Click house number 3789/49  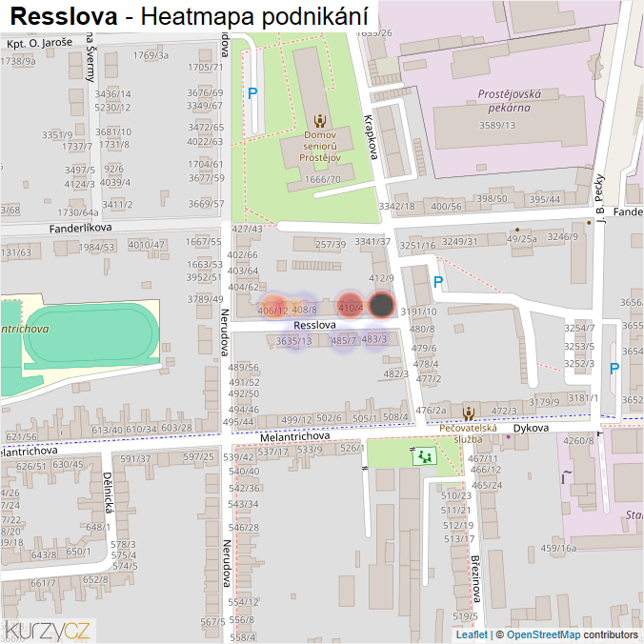pyautogui.click(x=206, y=299)
